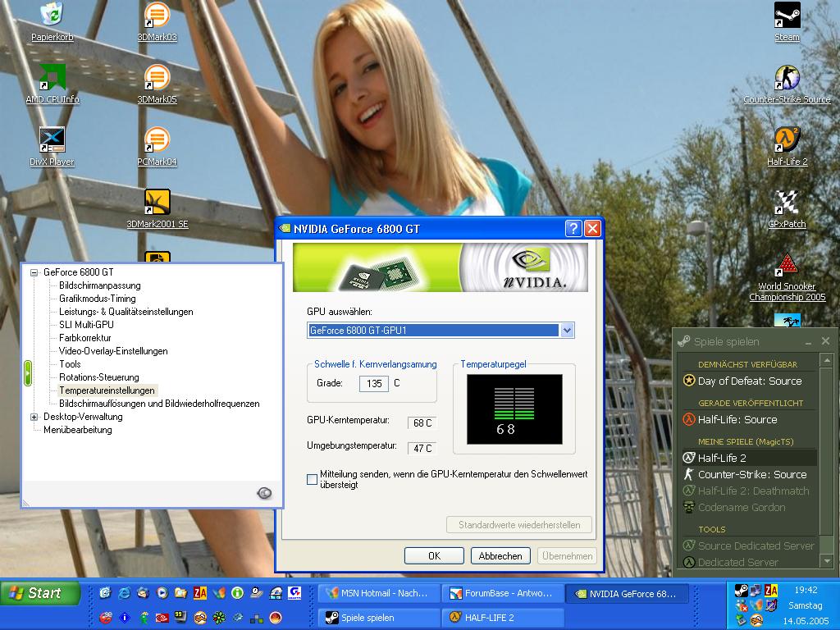Select Temperatureinstellungen in the tree
840x630 pixels.
pos(107,390)
